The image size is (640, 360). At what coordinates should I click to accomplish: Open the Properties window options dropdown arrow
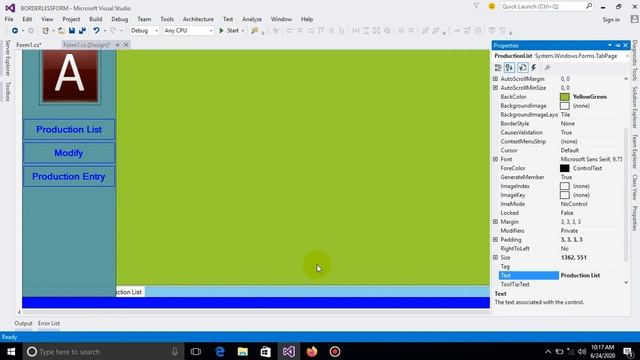pyautogui.click(x=610, y=45)
